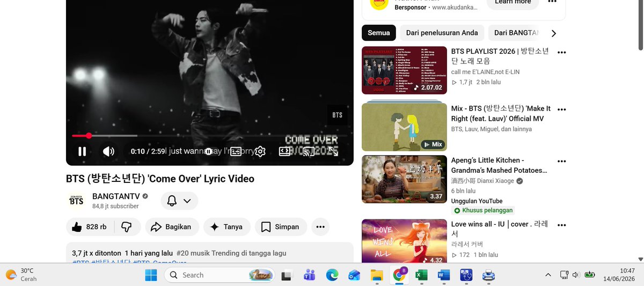Open BANGTANTV channel avatar
The image size is (644, 286).
tap(76, 201)
